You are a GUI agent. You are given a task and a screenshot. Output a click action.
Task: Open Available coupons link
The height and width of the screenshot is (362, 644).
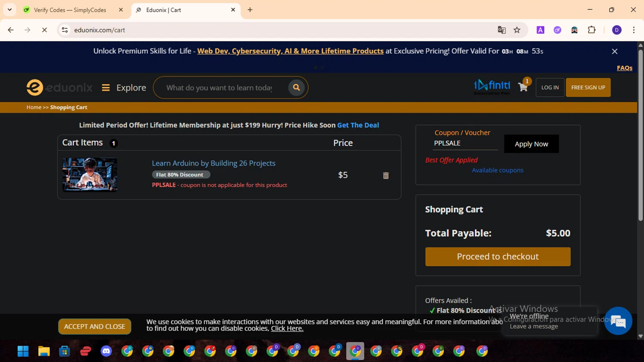point(498,170)
